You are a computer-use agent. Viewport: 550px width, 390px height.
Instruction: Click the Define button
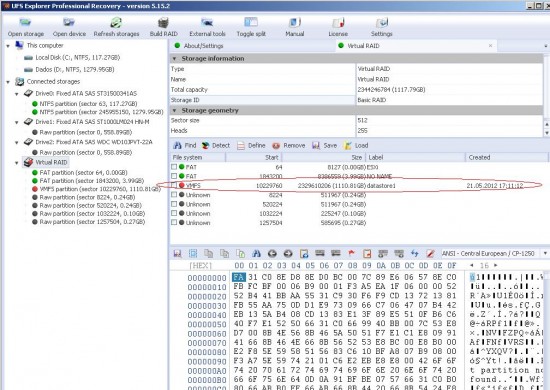(x=251, y=146)
